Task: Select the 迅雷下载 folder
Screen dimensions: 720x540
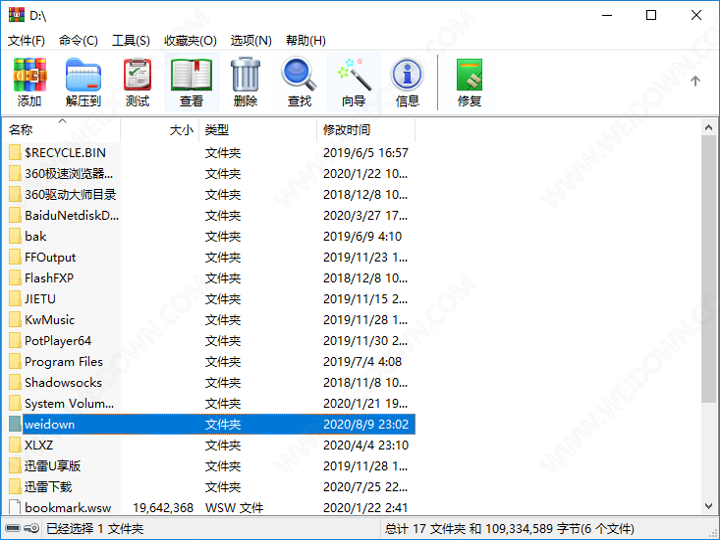Action: 48,487
